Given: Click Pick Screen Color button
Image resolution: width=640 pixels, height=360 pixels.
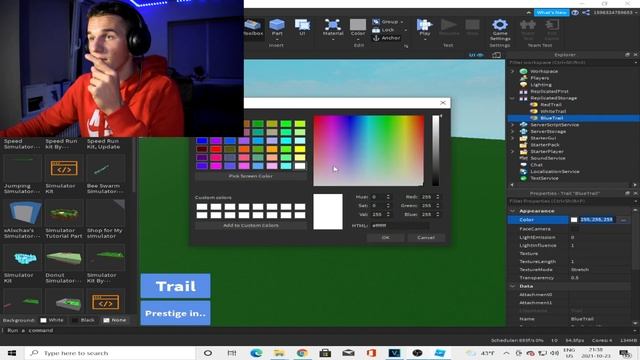Looking at the screenshot, I should coord(251,176).
